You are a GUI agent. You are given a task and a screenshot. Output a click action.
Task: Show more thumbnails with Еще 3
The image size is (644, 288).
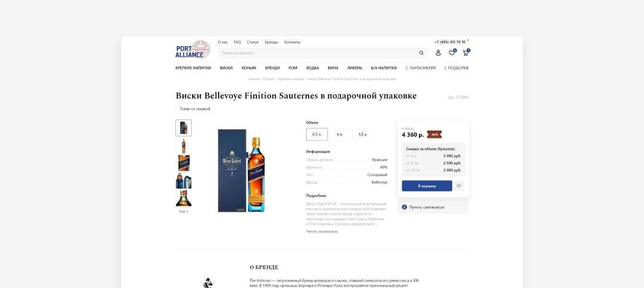click(x=184, y=211)
